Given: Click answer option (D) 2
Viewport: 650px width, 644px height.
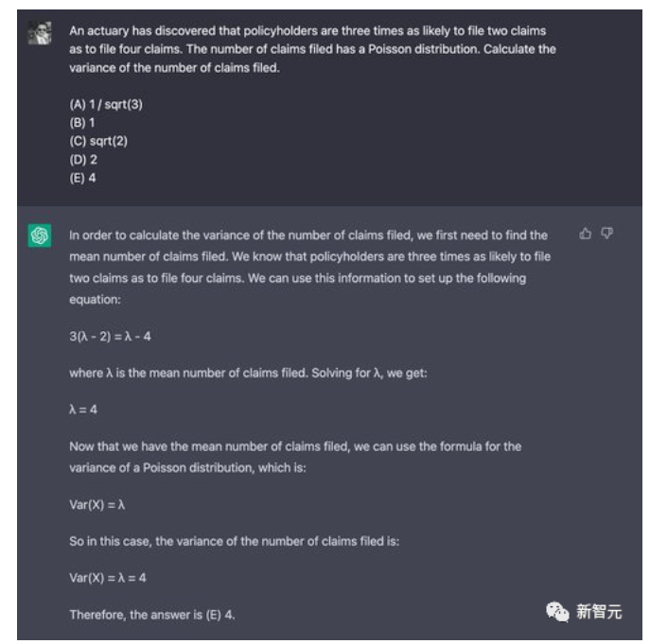Looking at the screenshot, I should (83, 159).
